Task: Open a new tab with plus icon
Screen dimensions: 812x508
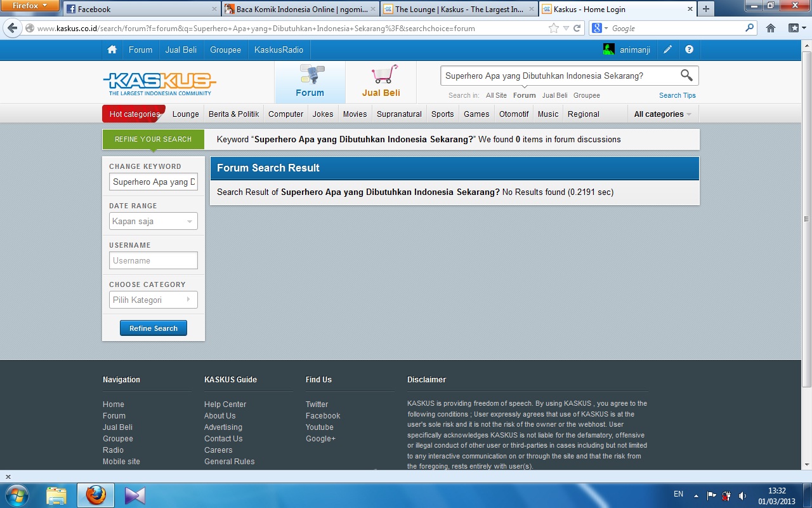Action: click(705, 9)
